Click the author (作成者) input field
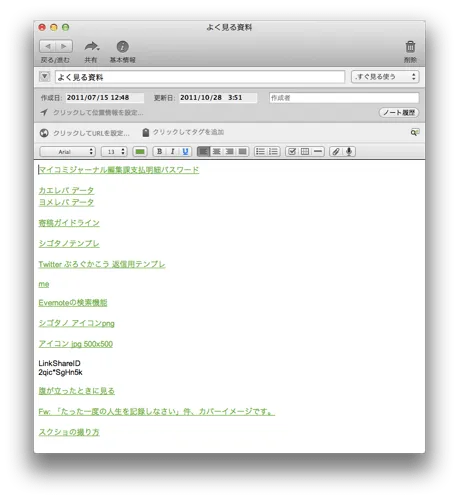459x500 pixels. coord(344,98)
